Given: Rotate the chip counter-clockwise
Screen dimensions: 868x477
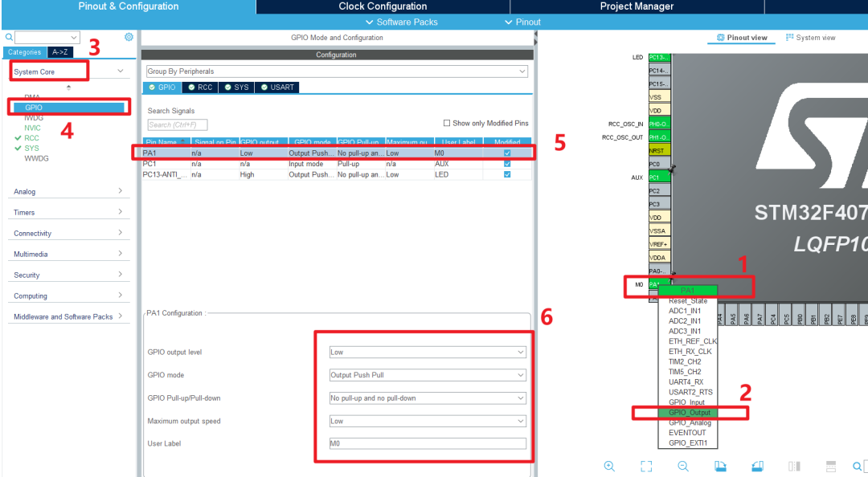Looking at the screenshot, I should [757, 466].
